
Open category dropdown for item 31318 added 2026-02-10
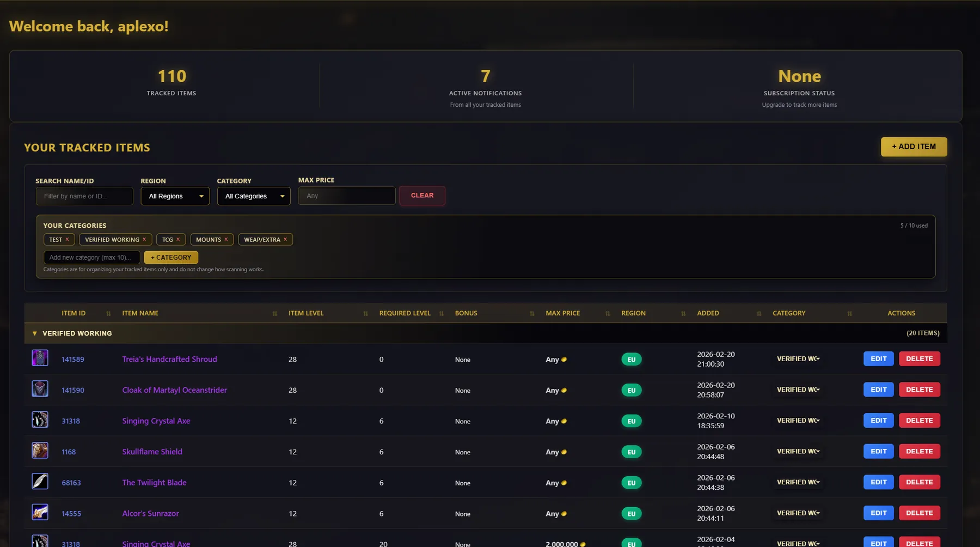click(798, 421)
